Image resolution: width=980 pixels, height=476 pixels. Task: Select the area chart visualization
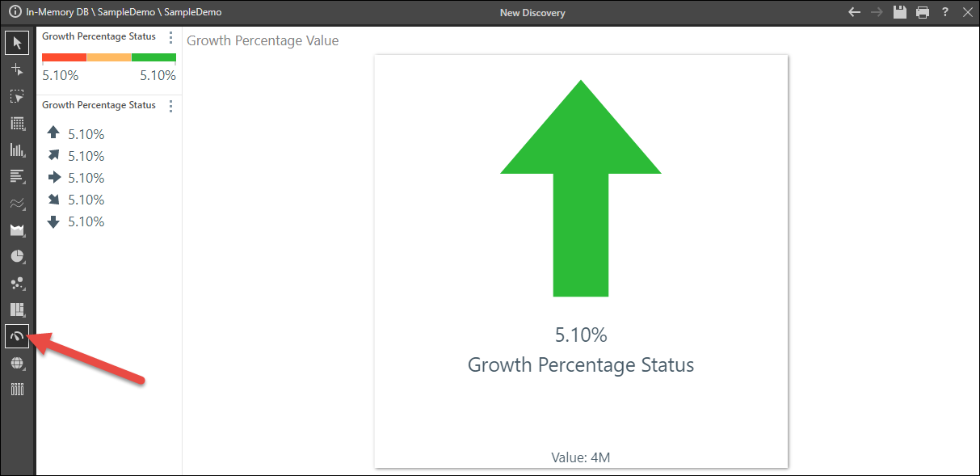click(x=17, y=230)
